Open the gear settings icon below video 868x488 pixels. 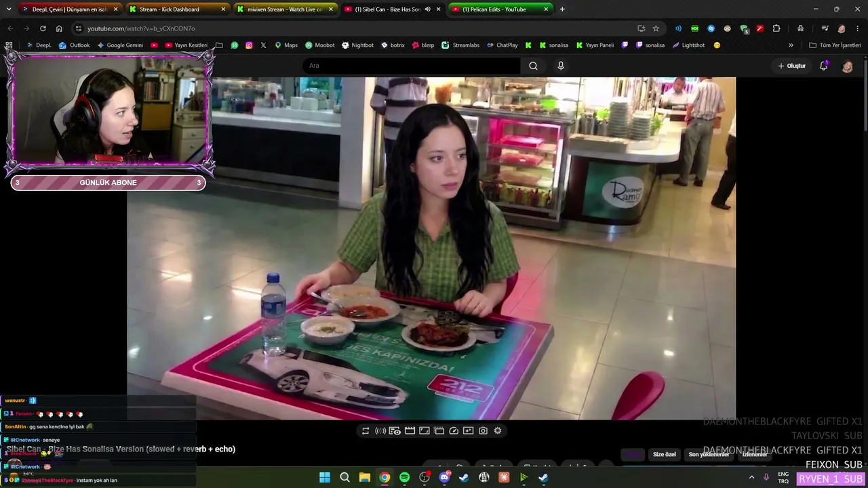[498, 430]
